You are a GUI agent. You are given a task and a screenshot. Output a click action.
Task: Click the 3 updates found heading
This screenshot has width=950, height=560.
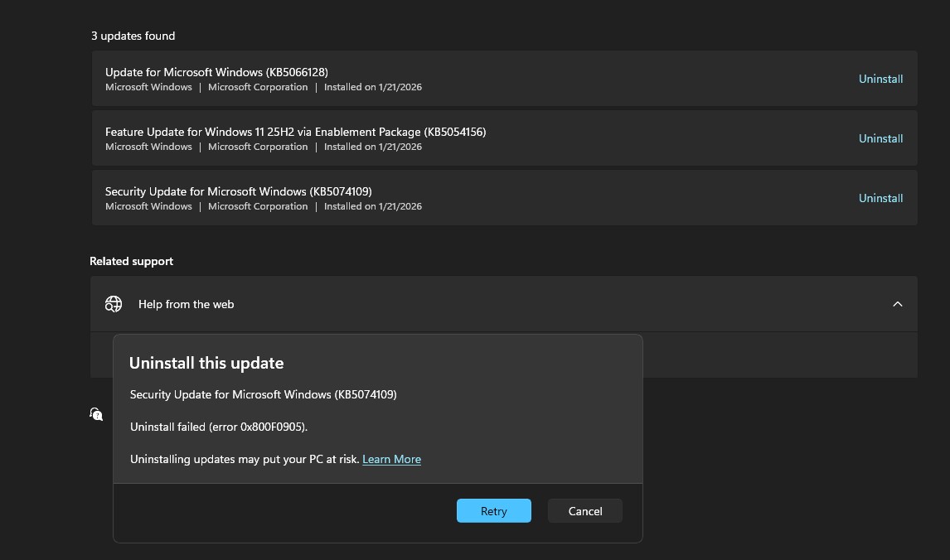point(133,36)
